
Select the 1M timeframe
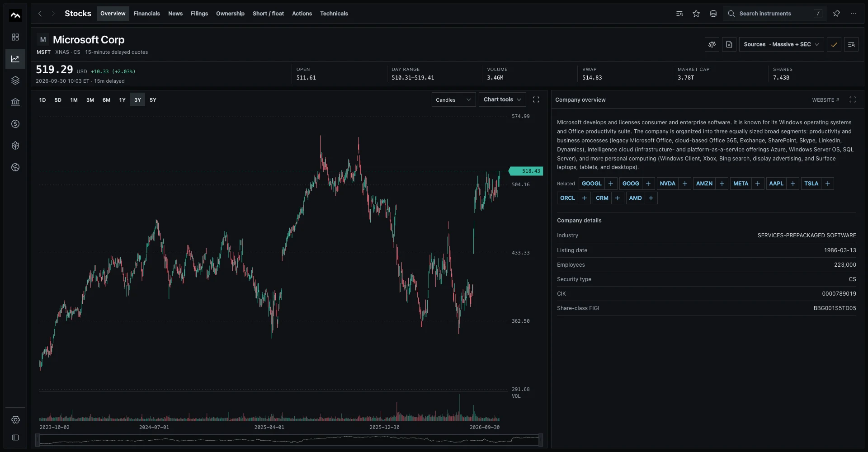pos(74,100)
